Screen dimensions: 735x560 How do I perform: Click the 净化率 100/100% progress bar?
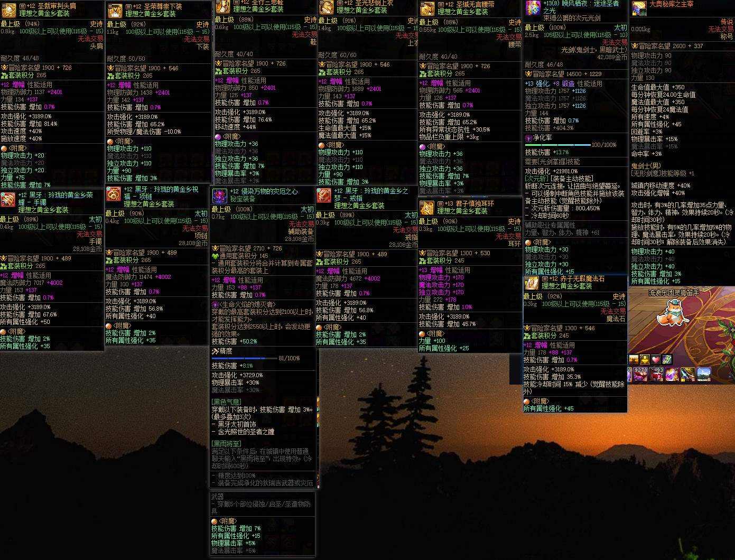pos(557,145)
